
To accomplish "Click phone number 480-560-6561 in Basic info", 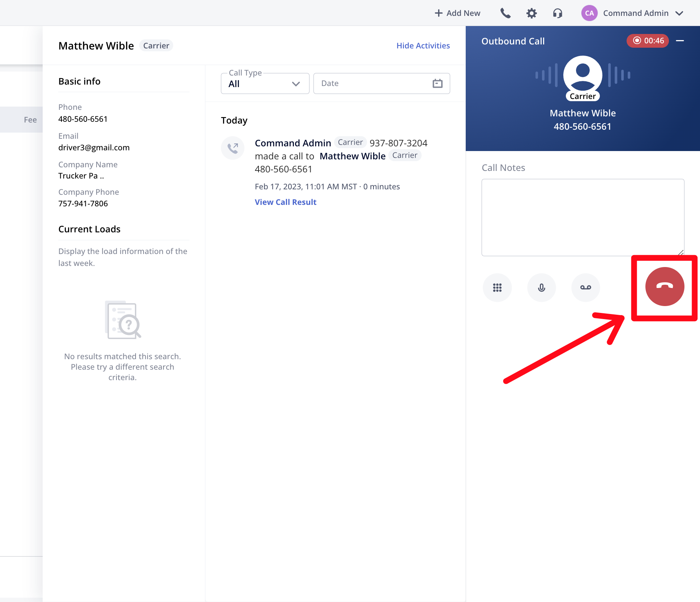I will (x=83, y=119).
